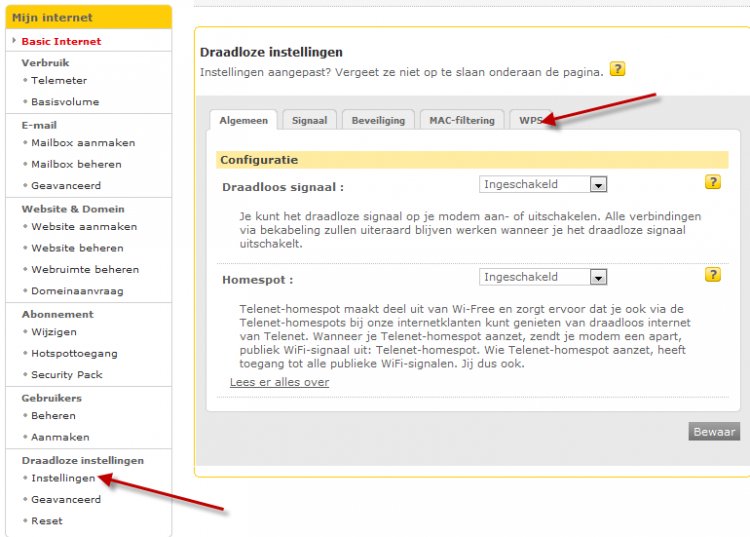
Task: Navigate to Security Pack
Action: (67, 375)
